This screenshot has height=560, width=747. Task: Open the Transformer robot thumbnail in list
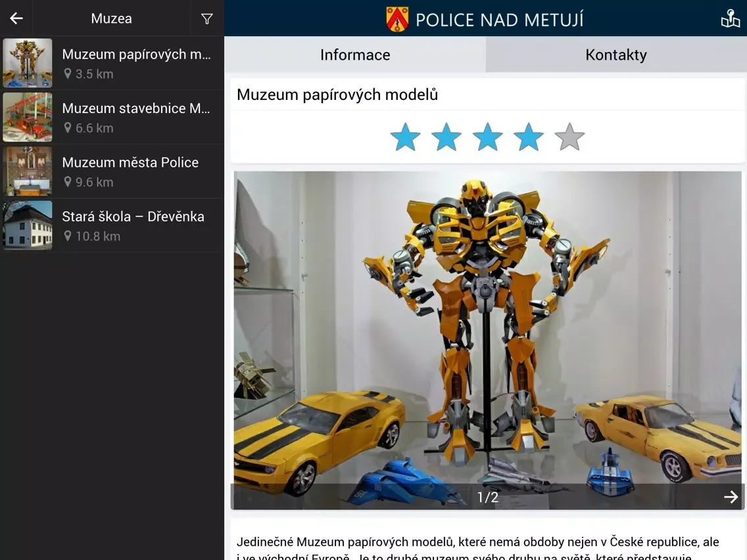tap(28, 63)
